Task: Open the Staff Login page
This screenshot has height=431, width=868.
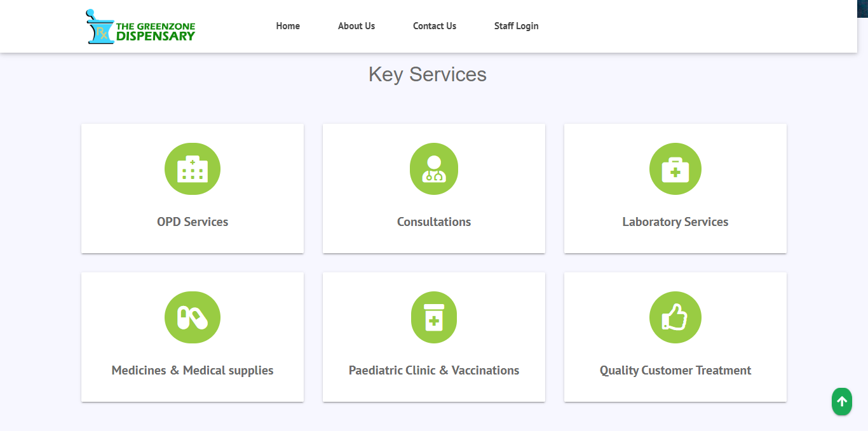Action: pyautogui.click(x=516, y=26)
